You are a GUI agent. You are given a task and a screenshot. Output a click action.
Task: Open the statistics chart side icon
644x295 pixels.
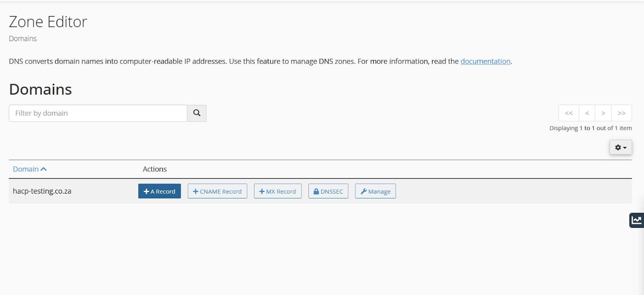636,220
